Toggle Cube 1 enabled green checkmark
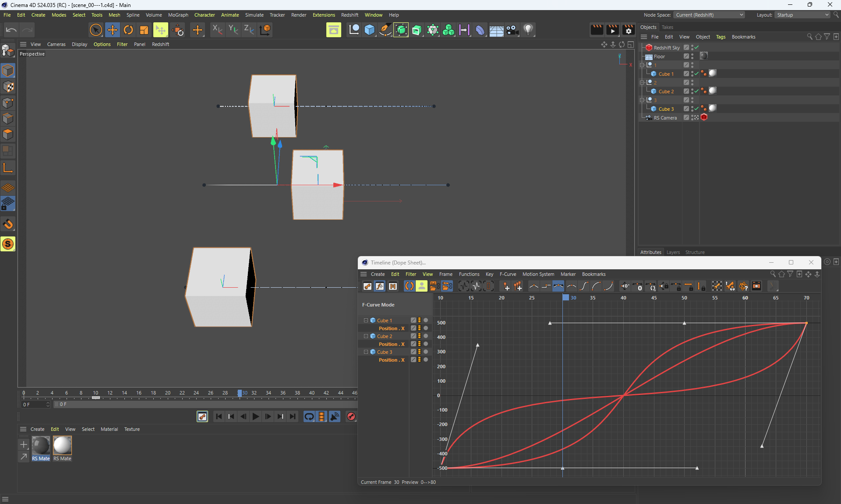Viewport: 841px width, 504px height. point(696,74)
